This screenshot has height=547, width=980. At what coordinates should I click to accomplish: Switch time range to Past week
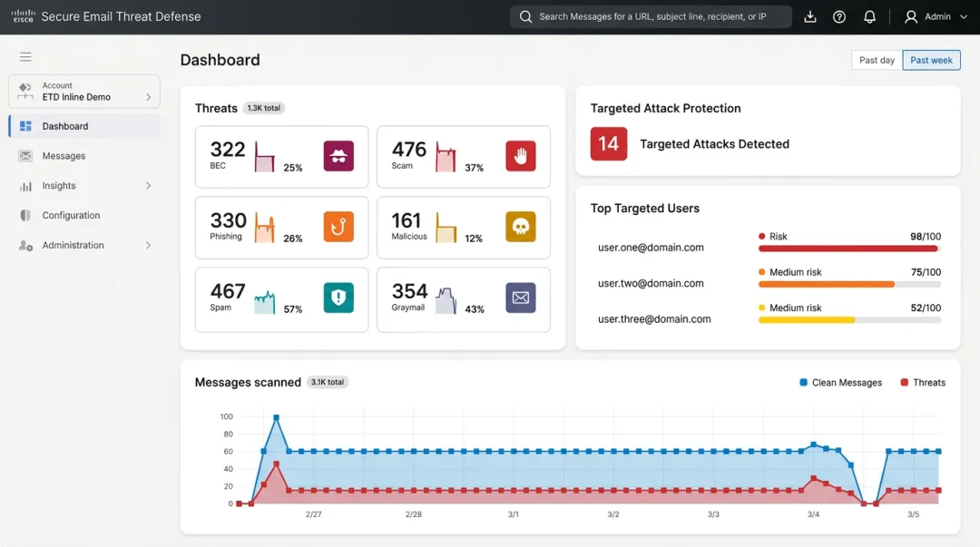[931, 60]
